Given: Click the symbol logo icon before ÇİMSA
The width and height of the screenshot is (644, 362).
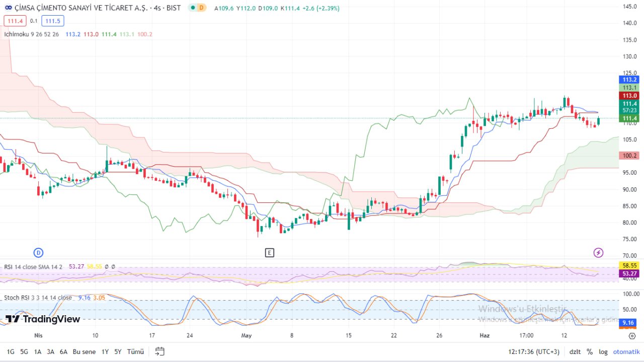Looking at the screenshot, I should (9, 8).
